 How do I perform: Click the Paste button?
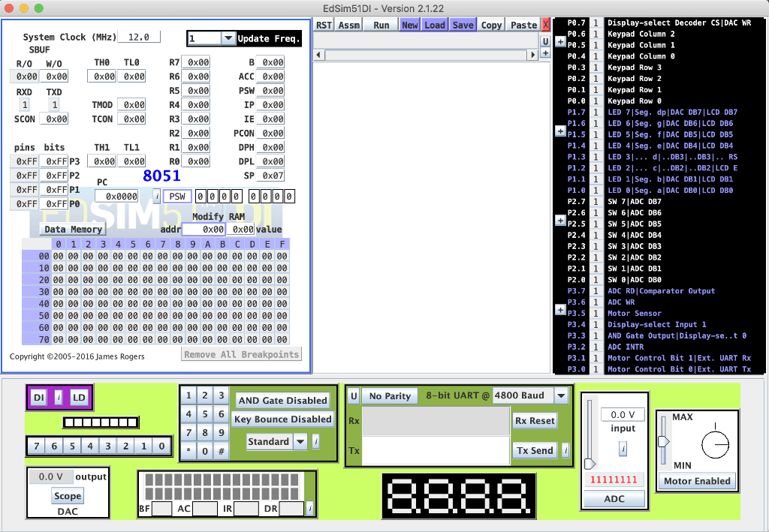click(x=523, y=25)
